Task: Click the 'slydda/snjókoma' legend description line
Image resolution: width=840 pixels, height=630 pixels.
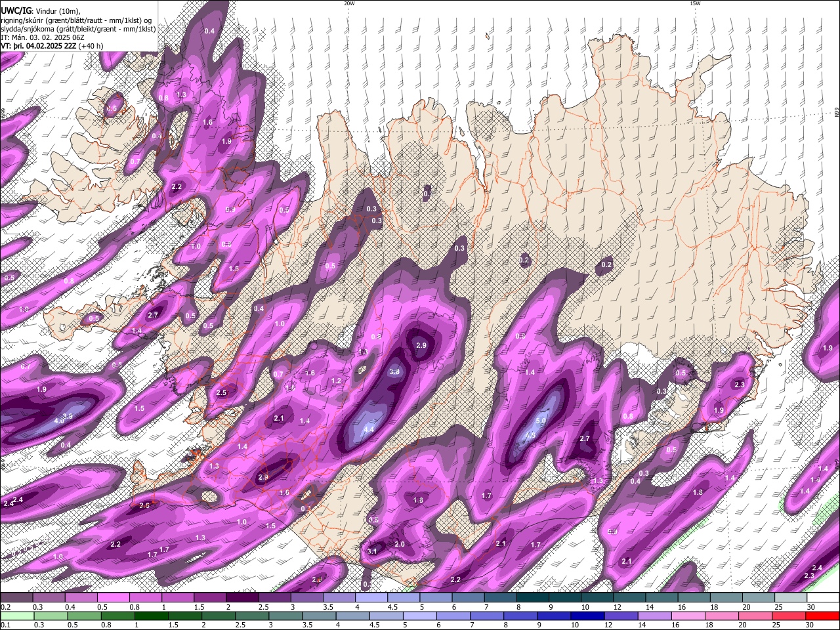Action: pyautogui.click(x=78, y=29)
